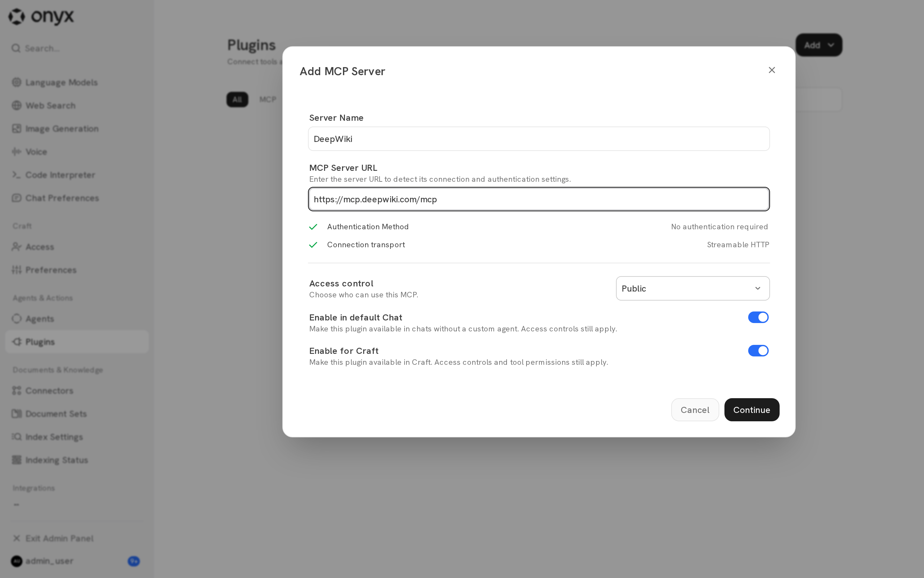Click the Plugins page heading
This screenshot has height=578, width=924.
pyautogui.click(x=251, y=45)
